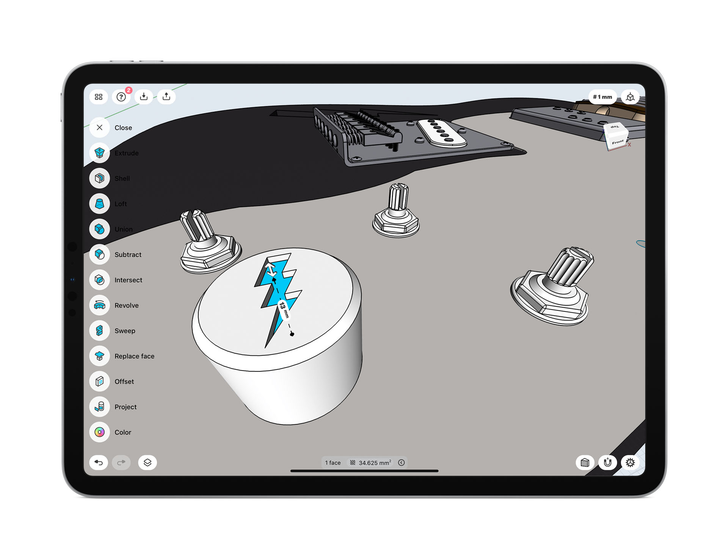Open help notifications panel
Screen dimensions: 728x560
[x=121, y=97]
